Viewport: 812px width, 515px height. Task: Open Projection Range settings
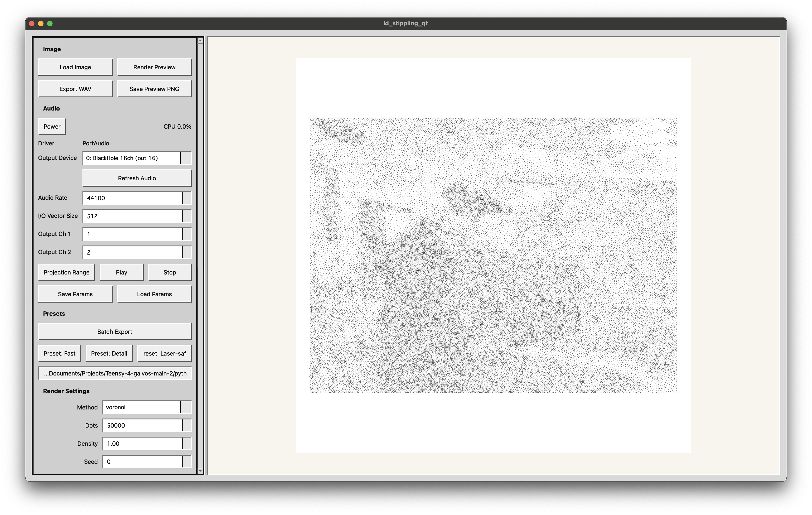click(66, 272)
